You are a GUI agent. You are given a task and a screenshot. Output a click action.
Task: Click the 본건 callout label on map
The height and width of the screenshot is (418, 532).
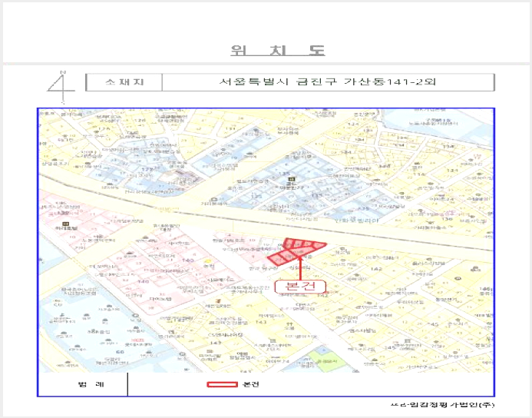point(300,287)
